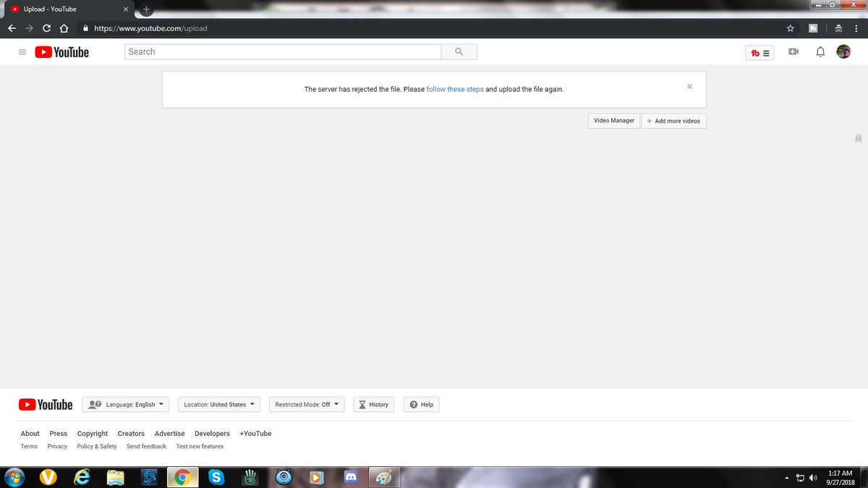868x488 pixels.
Task: Focus the YouTube Search field
Action: [283, 52]
